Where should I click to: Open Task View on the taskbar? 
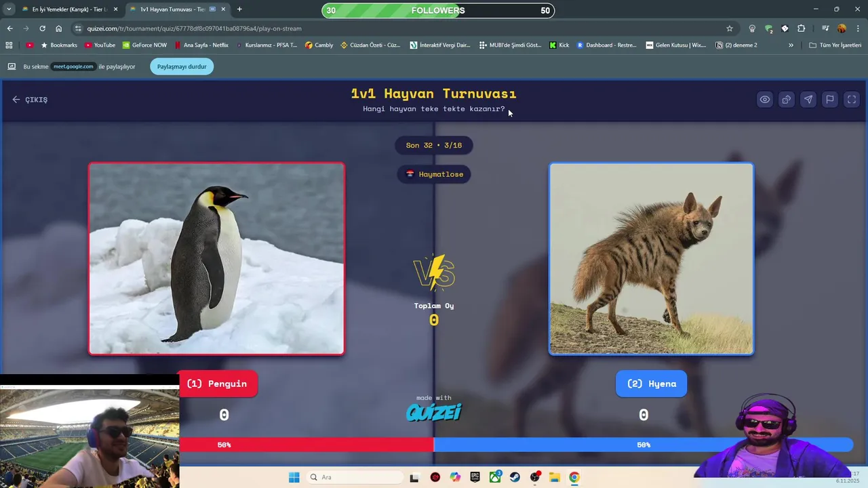point(414,477)
